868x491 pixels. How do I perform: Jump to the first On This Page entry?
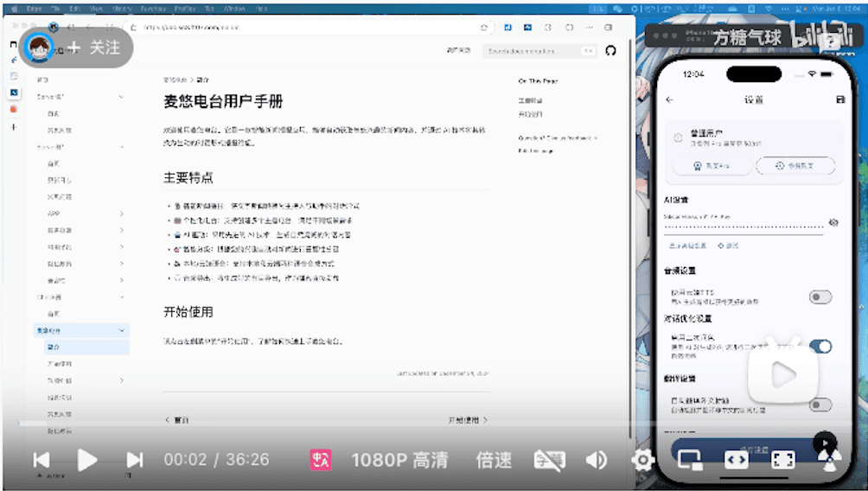pos(530,100)
